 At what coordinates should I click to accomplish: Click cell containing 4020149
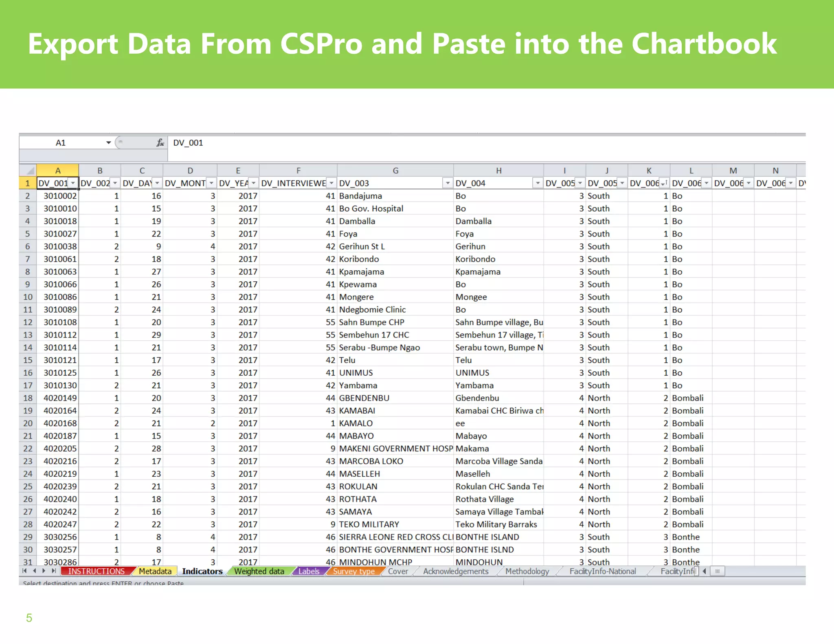[x=58, y=398]
